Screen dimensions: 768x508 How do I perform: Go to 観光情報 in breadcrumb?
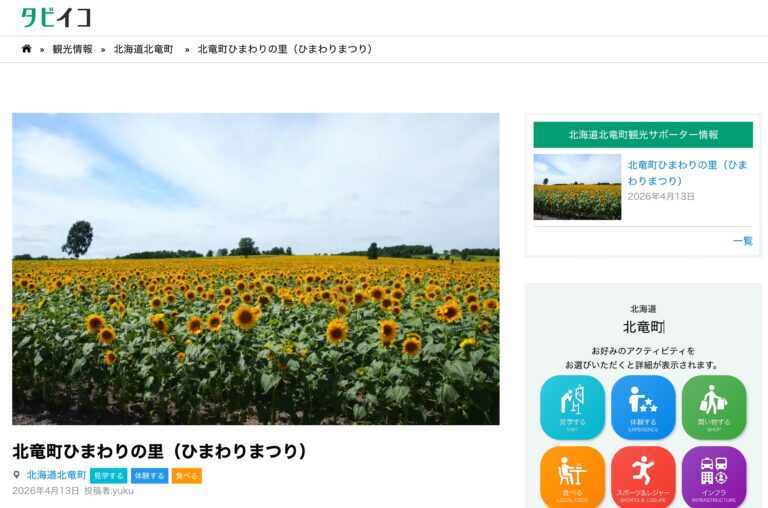point(72,49)
